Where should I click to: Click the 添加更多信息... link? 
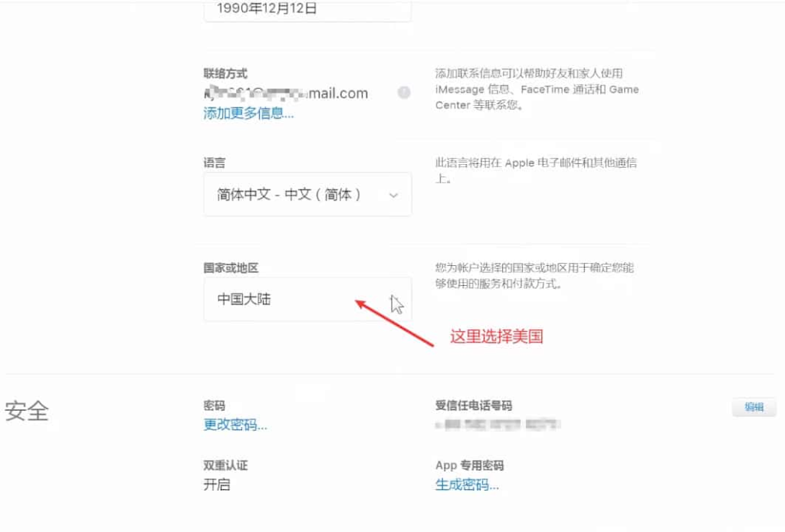click(x=248, y=113)
